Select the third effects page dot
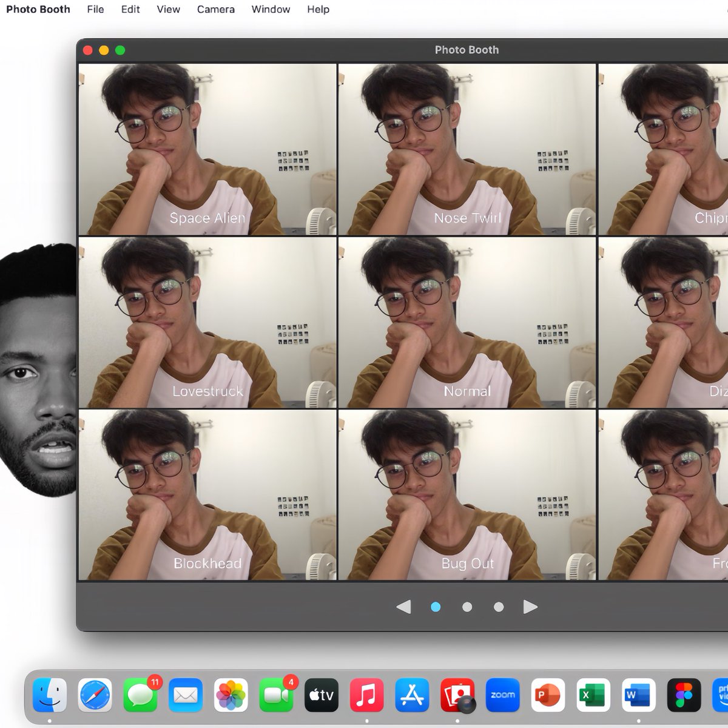The width and height of the screenshot is (728, 728). tap(499, 607)
